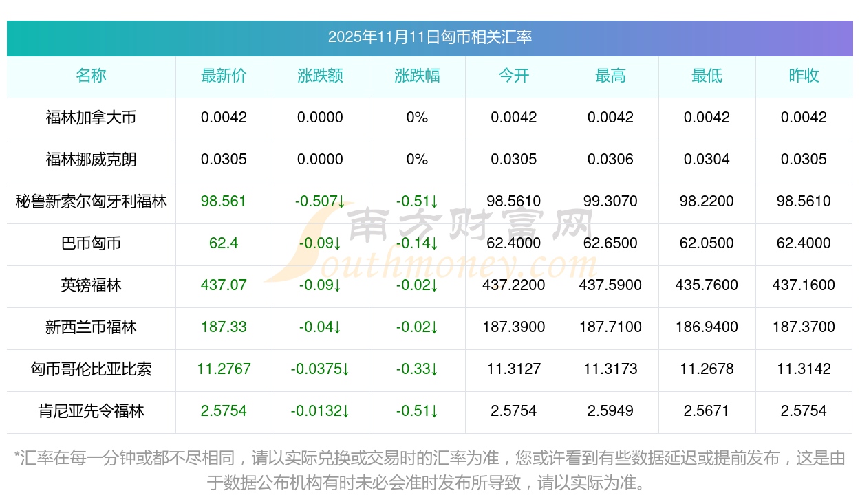The width and height of the screenshot is (860, 504).
Task: Click change amount -0.0132↓
Action: pyautogui.click(x=320, y=411)
